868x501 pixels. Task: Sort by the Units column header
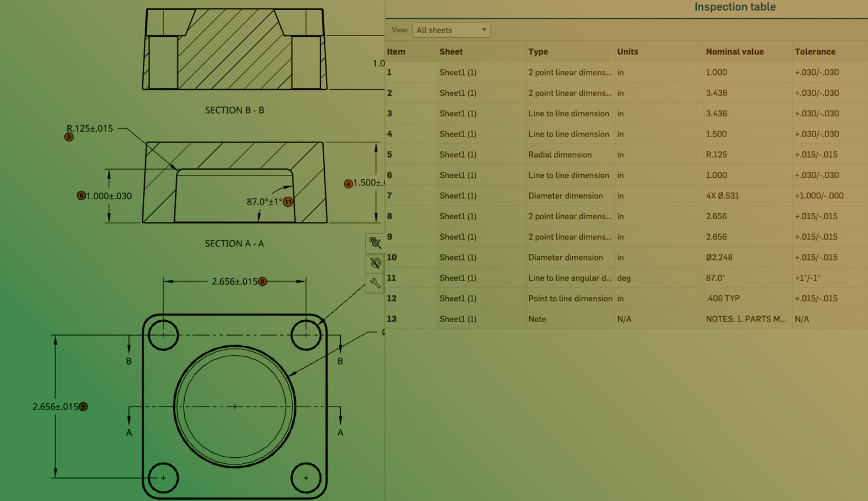628,52
